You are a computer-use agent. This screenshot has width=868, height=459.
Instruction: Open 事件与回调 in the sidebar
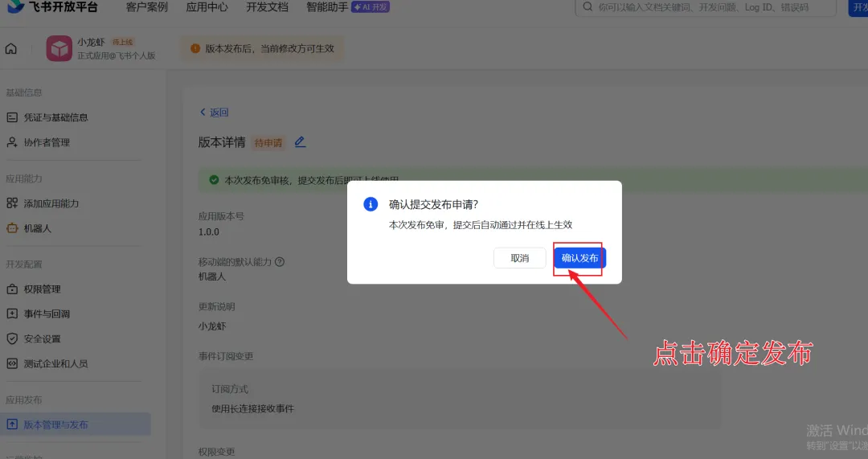pos(47,314)
